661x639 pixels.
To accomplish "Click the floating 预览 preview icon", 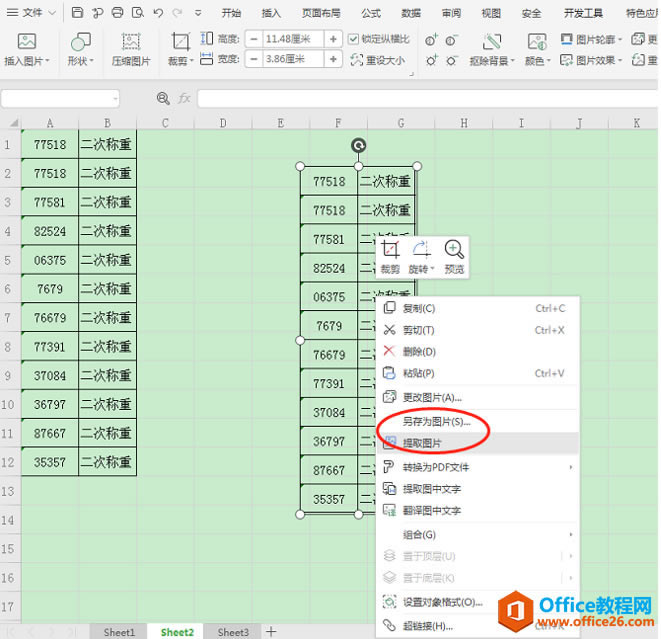I will pos(454,255).
